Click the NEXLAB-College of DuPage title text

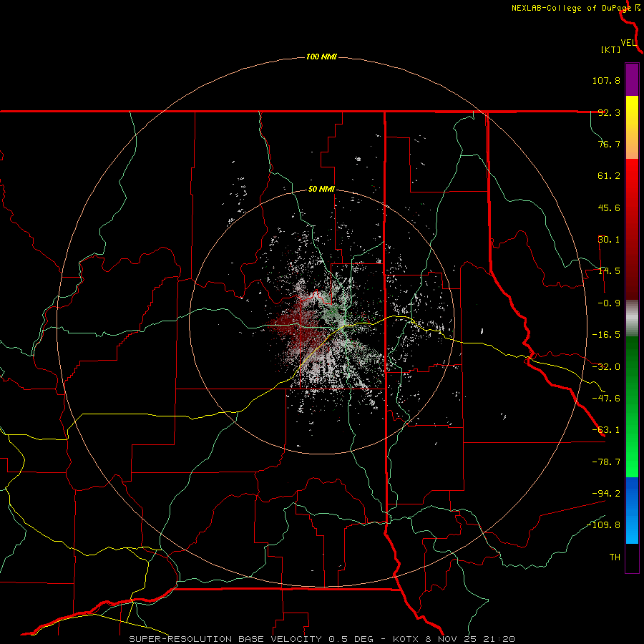coord(572,8)
